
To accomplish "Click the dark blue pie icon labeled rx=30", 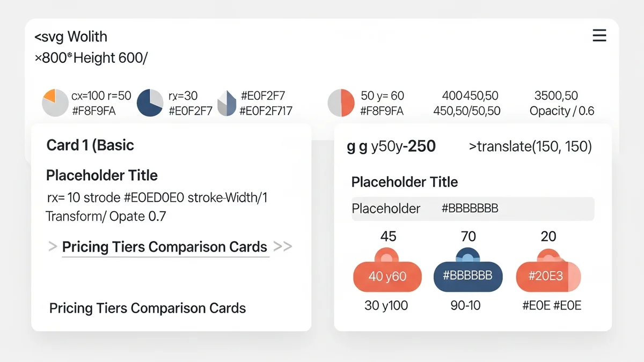I will point(150,102).
